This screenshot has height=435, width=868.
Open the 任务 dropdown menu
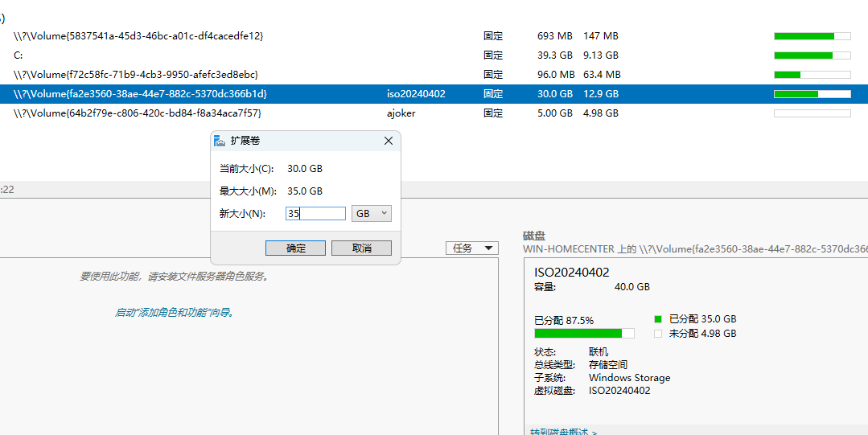pyautogui.click(x=472, y=248)
